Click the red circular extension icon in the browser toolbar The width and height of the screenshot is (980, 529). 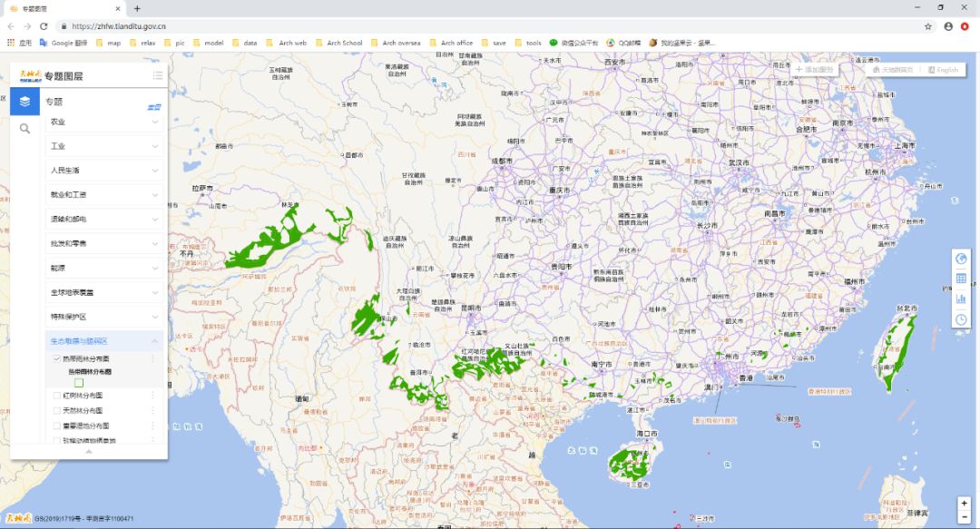[x=965, y=26]
